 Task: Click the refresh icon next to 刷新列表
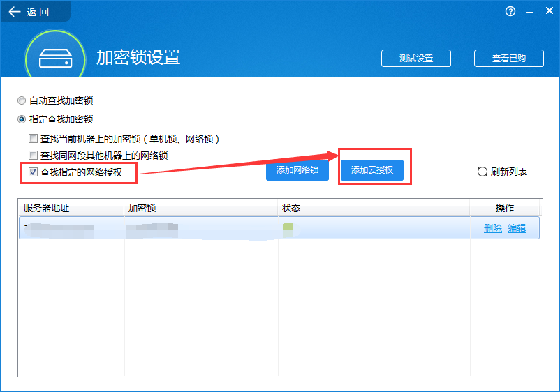(x=482, y=172)
